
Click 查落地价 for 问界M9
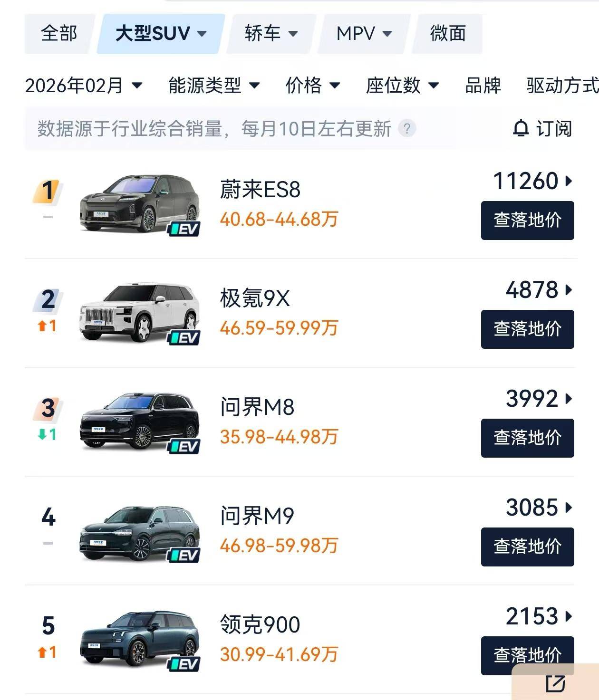527,547
